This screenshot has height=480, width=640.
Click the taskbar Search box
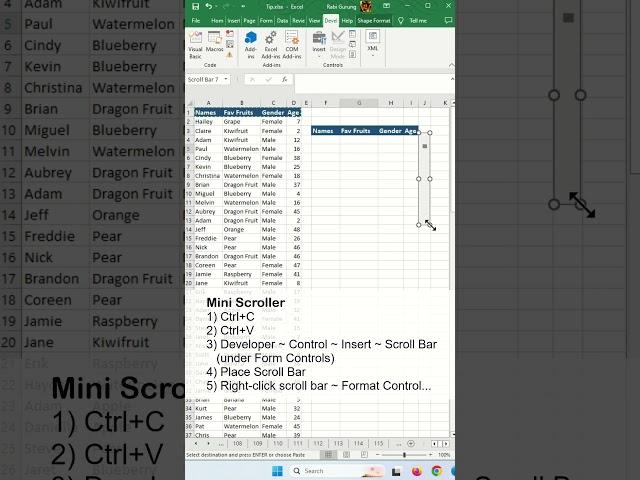pos(337,471)
